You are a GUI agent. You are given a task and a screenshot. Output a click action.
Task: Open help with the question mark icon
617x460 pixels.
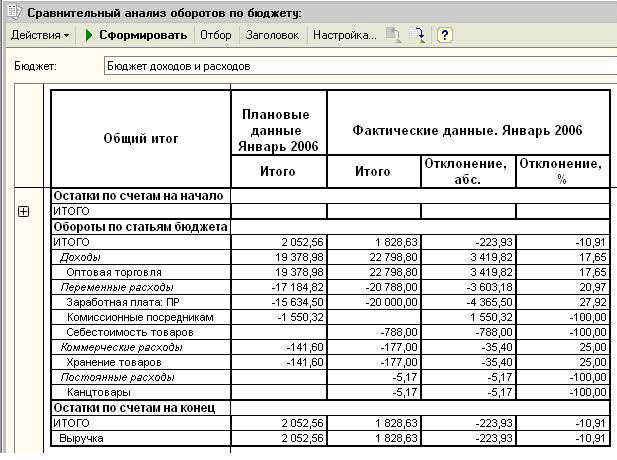445,35
